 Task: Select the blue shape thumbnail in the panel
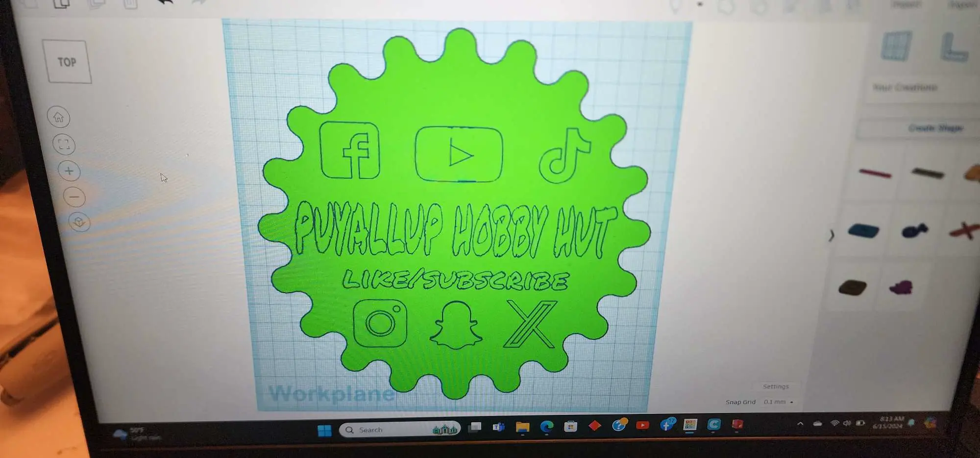click(863, 230)
